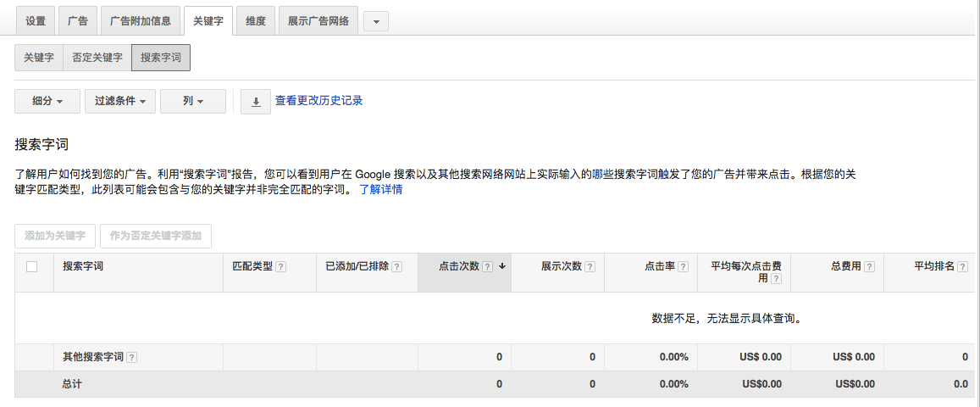The height and width of the screenshot is (407, 980).
Task: Click help icon next to 匹配类型
Action: pyautogui.click(x=281, y=266)
